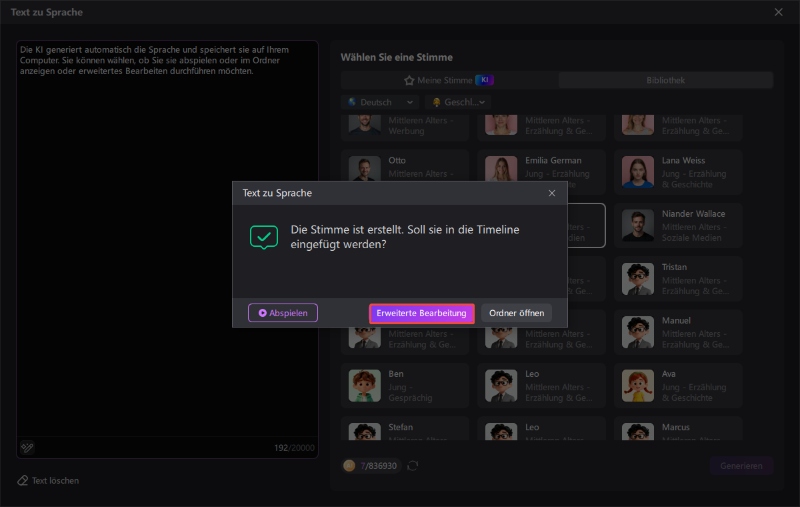Expand the Deutsch language dropdown
This screenshot has height=507, width=800.
[x=380, y=102]
